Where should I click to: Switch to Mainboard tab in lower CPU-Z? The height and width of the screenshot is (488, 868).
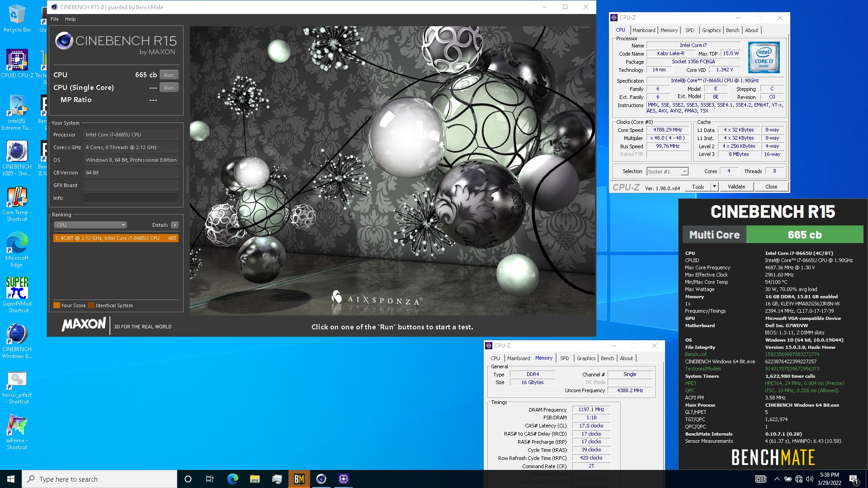point(519,358)
